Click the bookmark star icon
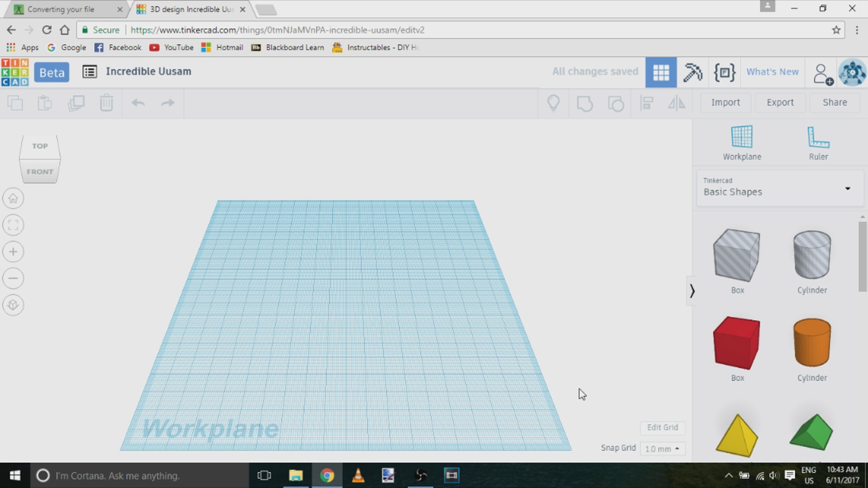 point(836,30)
